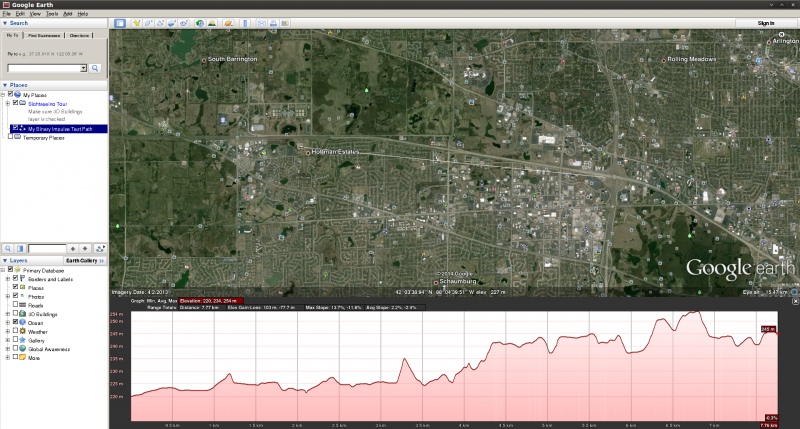View in Google Maps icon
800x429 pixels.
285,23
